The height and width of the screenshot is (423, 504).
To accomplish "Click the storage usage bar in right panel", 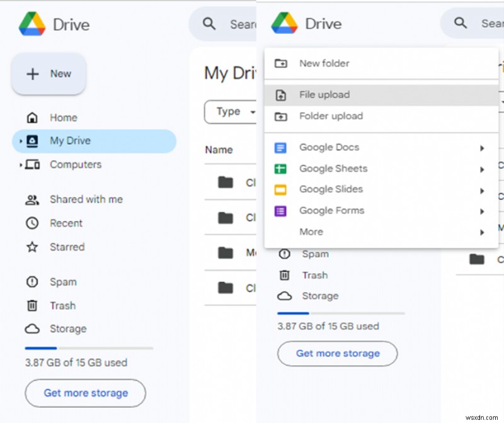I will pos(341,313).
